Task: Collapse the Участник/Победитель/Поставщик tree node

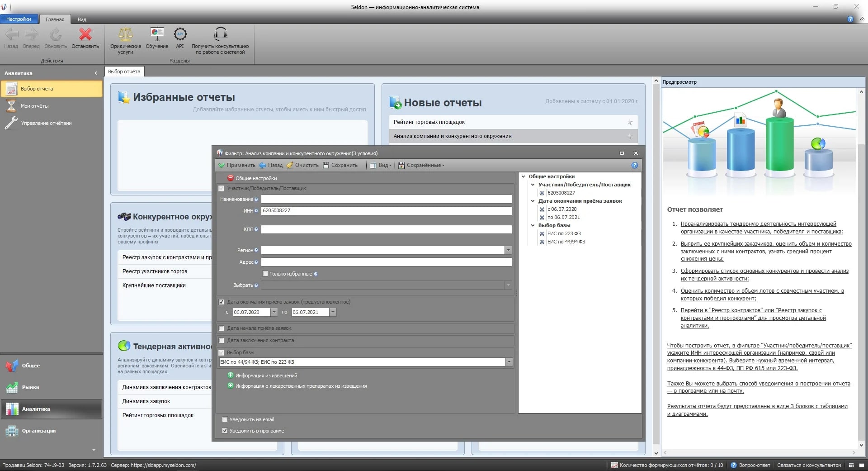Action: [533, 185]
